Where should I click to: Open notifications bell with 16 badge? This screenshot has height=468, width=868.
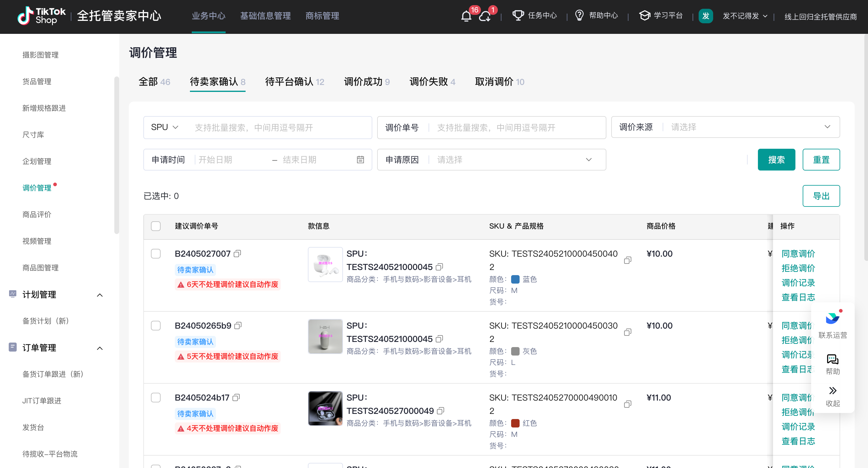point(466,16)
